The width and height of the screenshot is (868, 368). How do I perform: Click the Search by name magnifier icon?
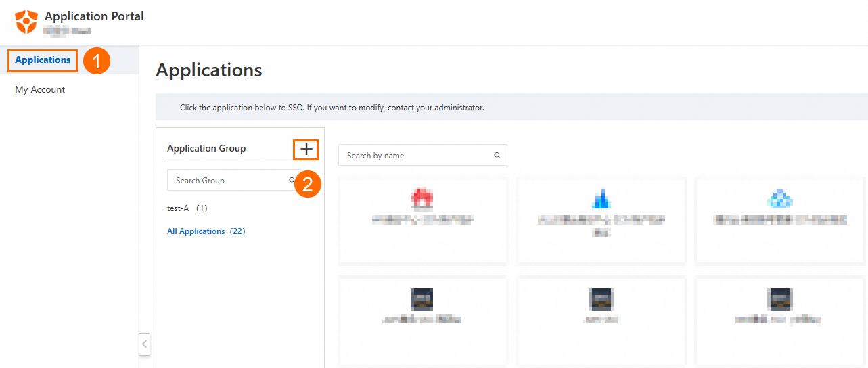tap(497, 155)
